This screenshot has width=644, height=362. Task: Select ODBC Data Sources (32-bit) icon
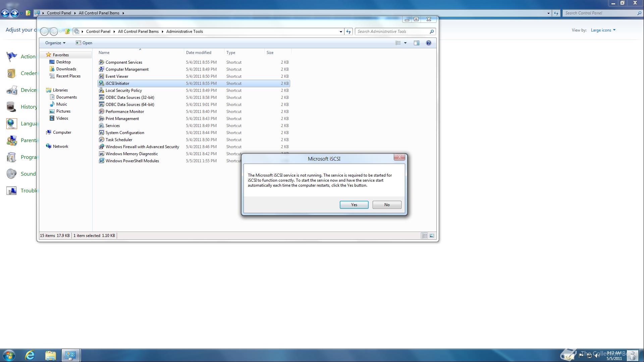(101, 98)
